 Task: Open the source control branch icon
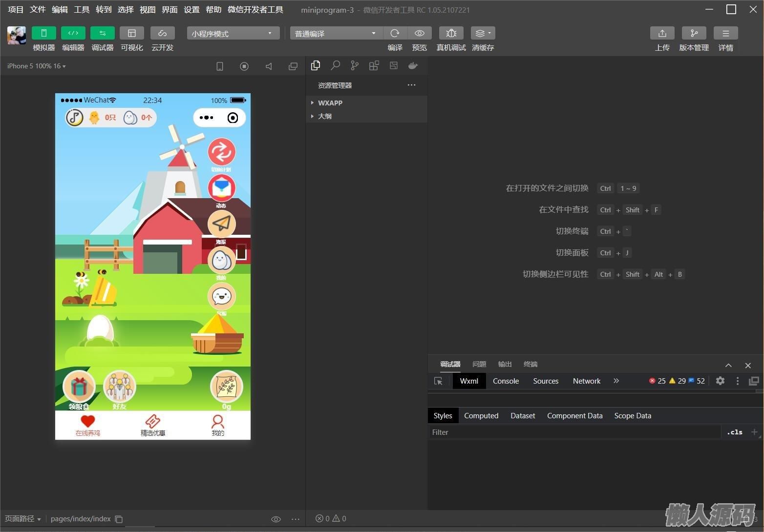pyautogui.click(x=355, y=65)
